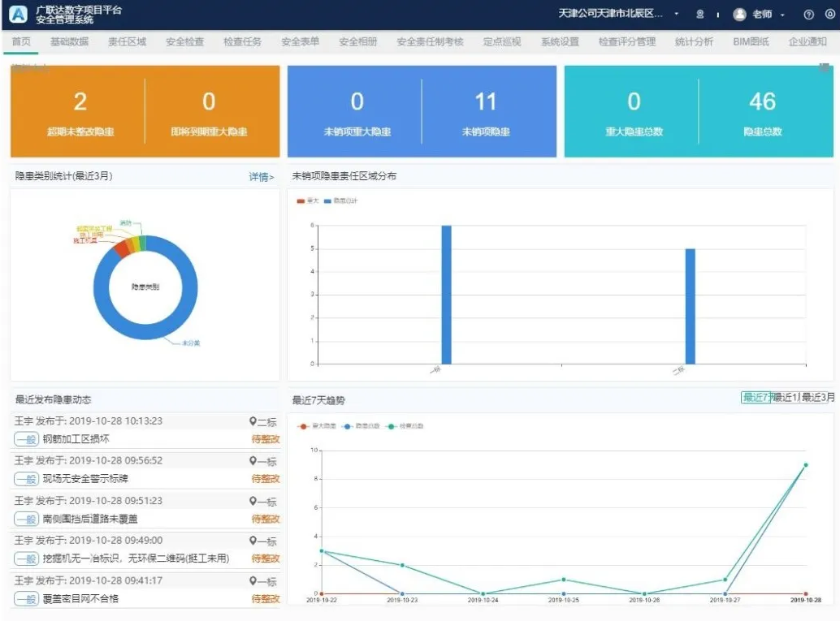Click the settings icon at far top right
Image resolution: width=840 pixels, height=621 pixels.
(x=829, y=15)
